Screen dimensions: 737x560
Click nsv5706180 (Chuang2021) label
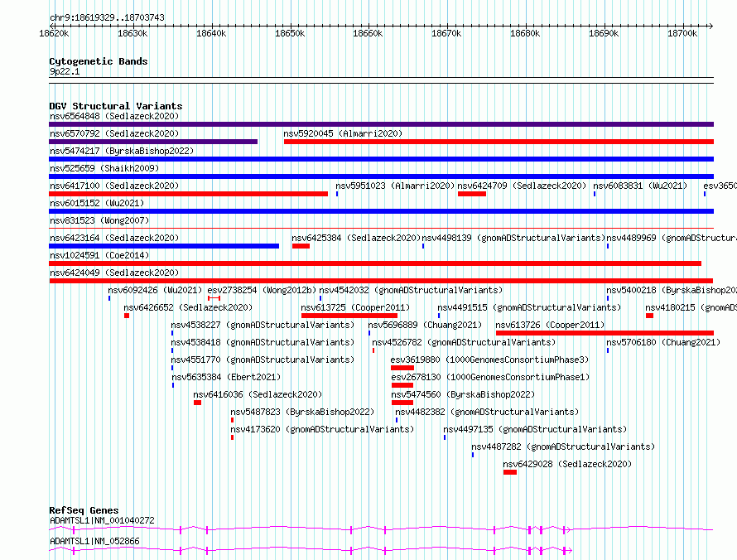tap(663, 342)
